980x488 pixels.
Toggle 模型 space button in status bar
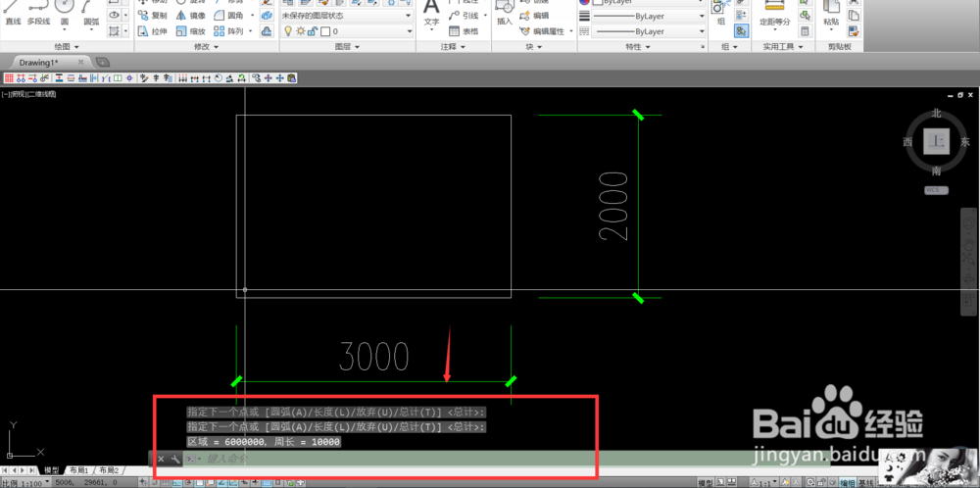pos(705,483)
